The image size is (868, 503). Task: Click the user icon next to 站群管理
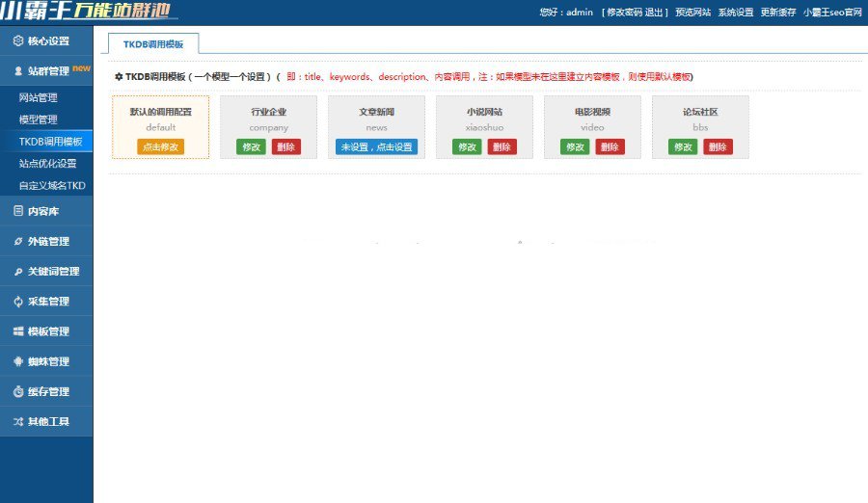(x=18, y=71)
